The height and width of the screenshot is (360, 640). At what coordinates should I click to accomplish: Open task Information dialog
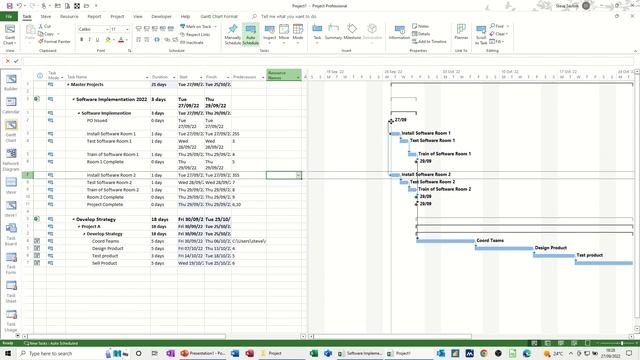coord(399,33)
